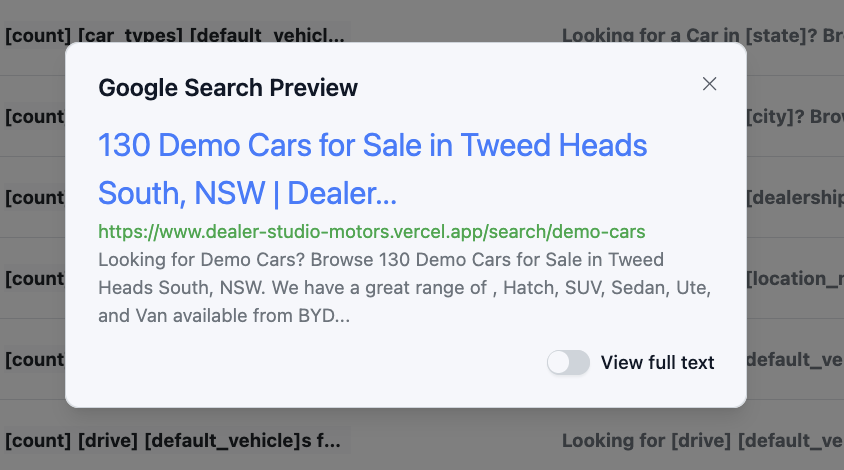Viewport: 844px width, 470px height.
Task: Click the "[count" row beside the "Heads South, NSW. We have" line
Action: click(x=34, y=278)
